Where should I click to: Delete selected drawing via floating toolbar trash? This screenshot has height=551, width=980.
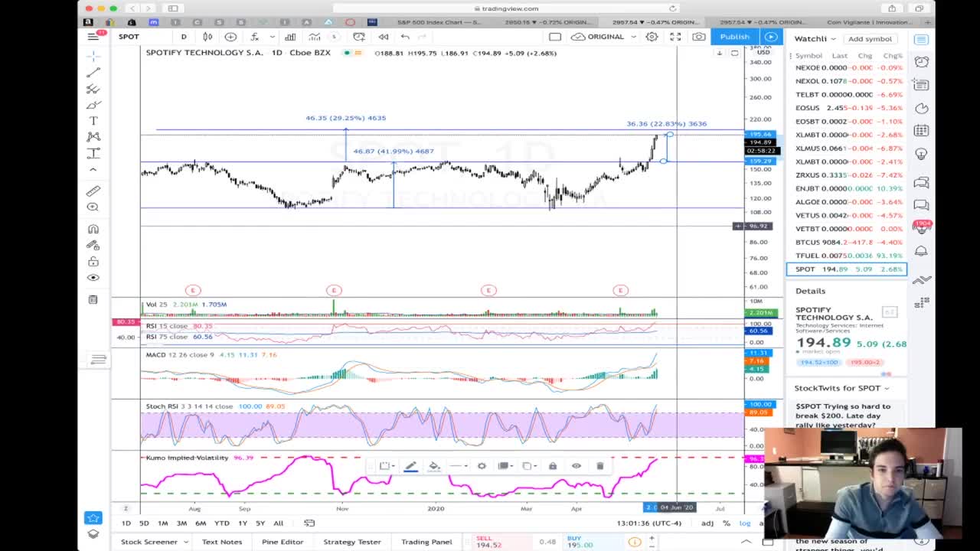coord(599,466)
